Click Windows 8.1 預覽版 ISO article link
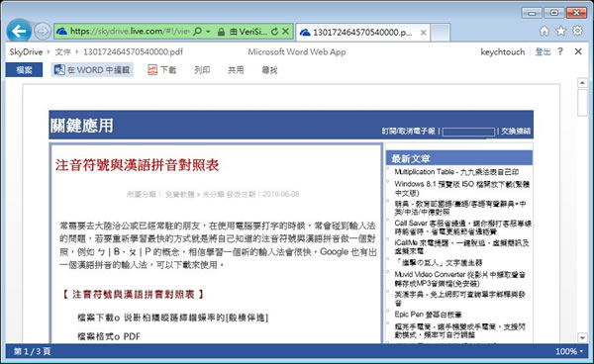This screenshot has width=594, height=364. point(461,189)
